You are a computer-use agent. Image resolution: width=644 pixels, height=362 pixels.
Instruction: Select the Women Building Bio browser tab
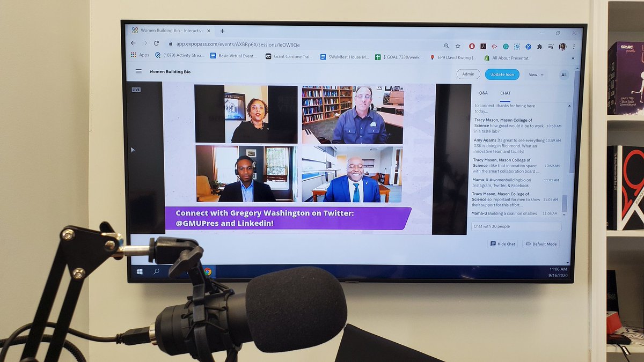[x=171, y=31]
